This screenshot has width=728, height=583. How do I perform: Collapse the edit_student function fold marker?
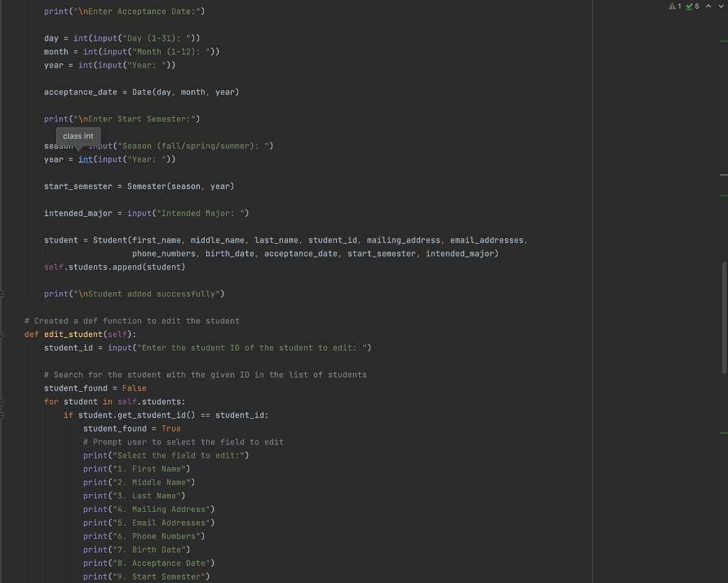click(2, 335)
